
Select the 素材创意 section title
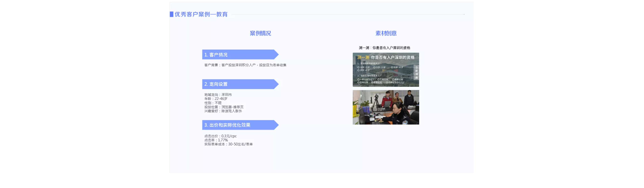click(386, 33)
